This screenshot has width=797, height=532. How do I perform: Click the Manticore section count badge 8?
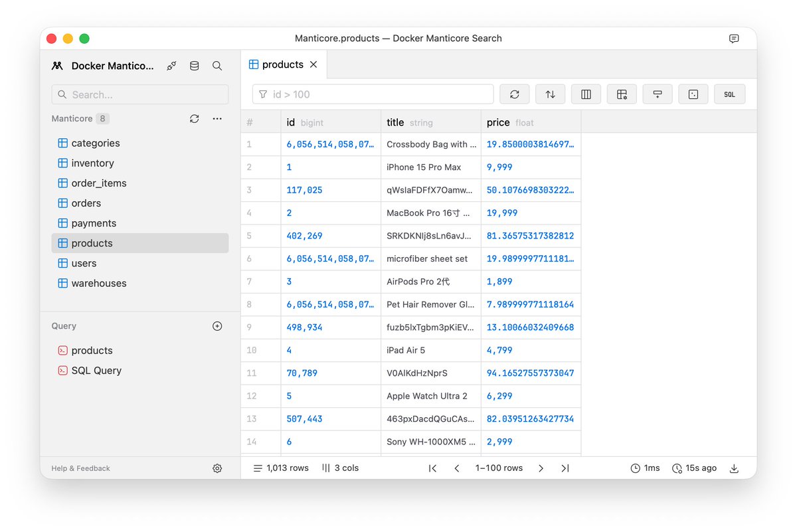[x=102, y=119]
